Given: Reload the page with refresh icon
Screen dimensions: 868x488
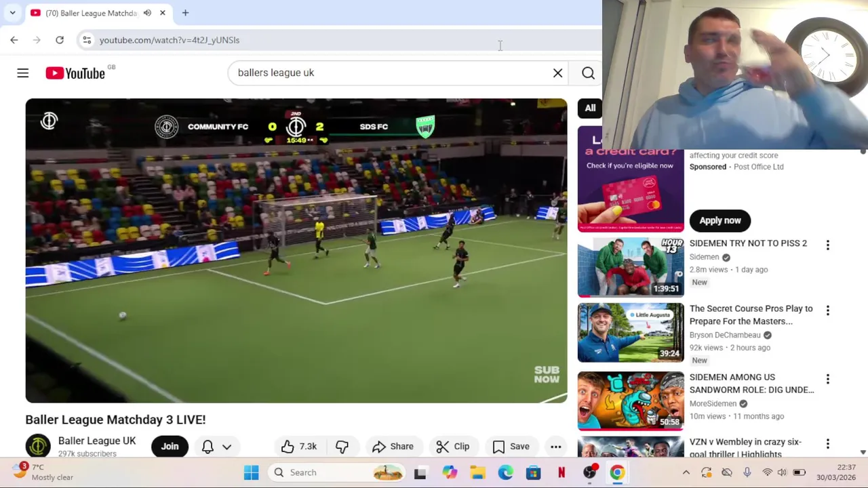Looking at the screenshot, I should click(60, 40).
